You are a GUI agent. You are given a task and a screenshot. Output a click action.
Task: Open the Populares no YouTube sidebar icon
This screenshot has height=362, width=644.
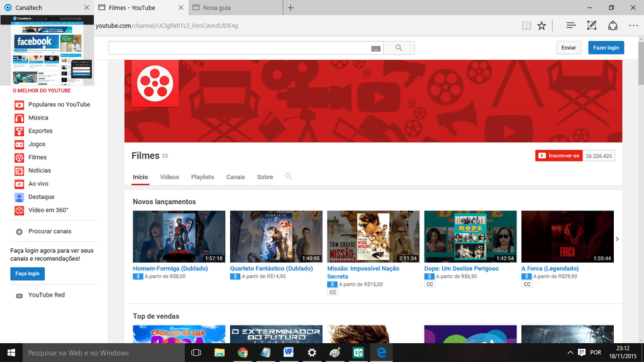click(x=19, y=105)
